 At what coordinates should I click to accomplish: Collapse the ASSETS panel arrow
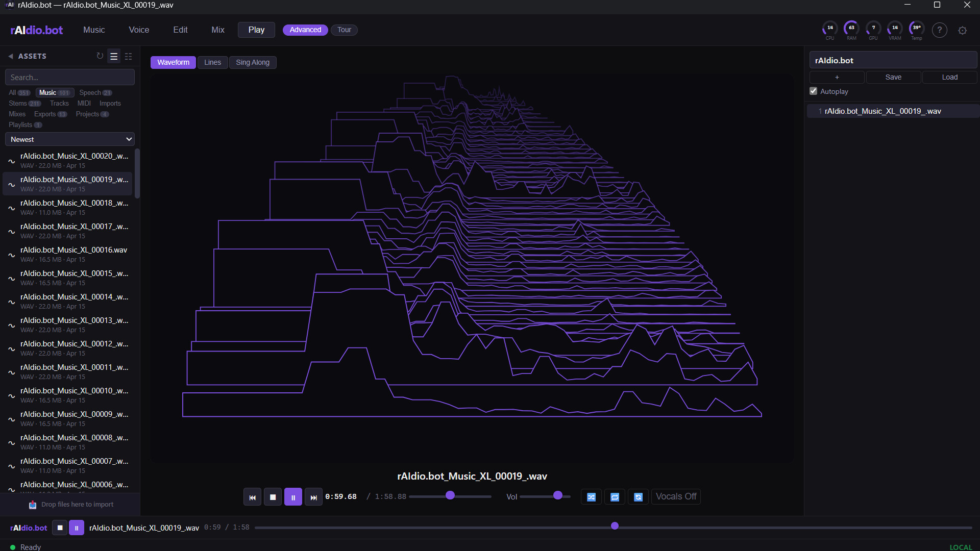pyautogui.click(x=10, y=56)
